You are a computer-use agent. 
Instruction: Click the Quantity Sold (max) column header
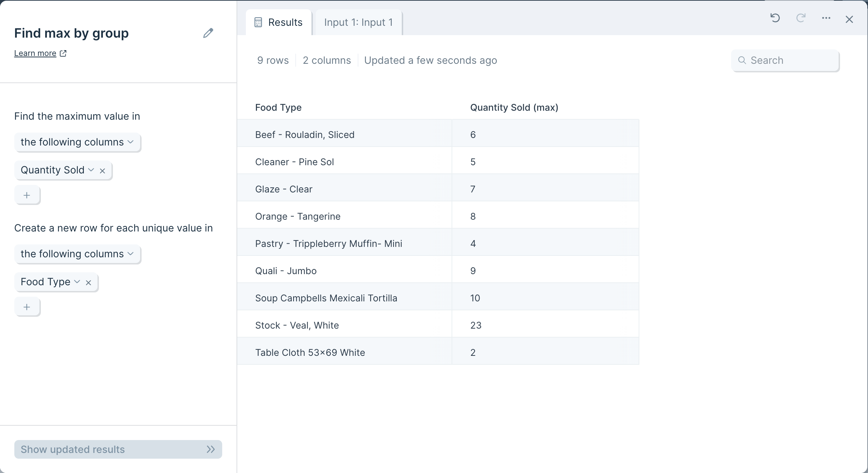pos(514,107)
